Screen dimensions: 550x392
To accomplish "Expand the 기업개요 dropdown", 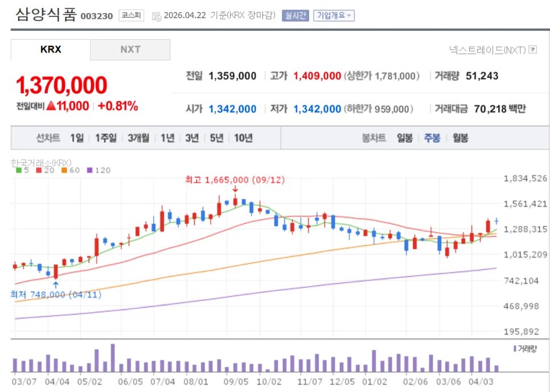I will pyautogui.click(x=334, y=15).
